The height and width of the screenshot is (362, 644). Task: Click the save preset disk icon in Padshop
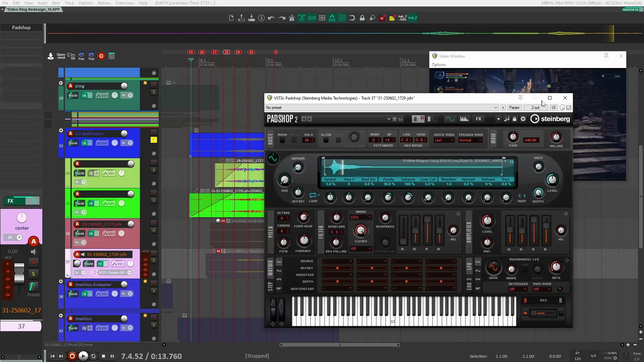(x=394, y=119)
